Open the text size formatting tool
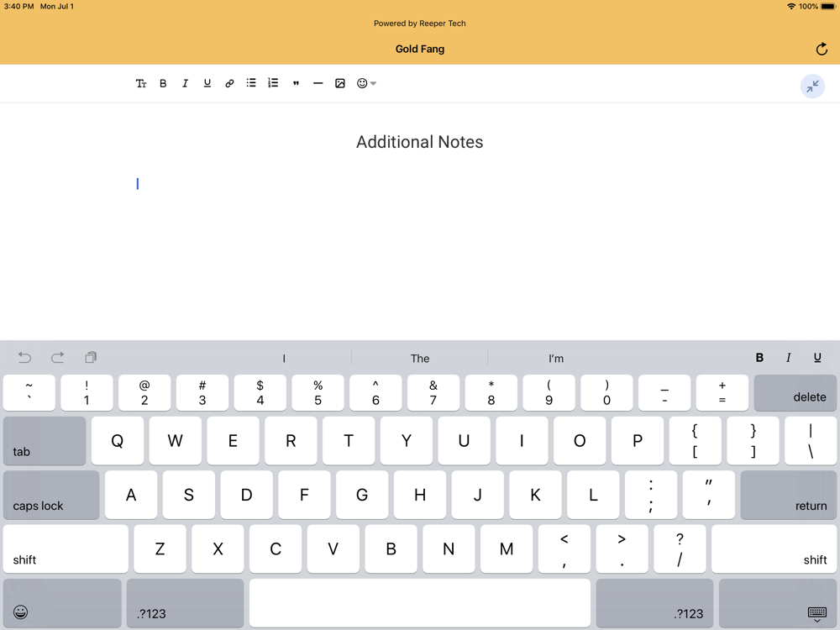The height and width of the screenshot is (630, 840). (141, 83)
